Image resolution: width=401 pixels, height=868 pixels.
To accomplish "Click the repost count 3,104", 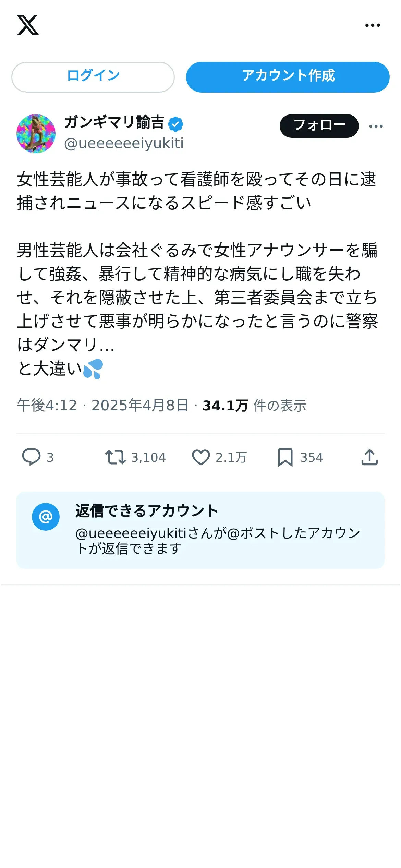I will point(148,457).
